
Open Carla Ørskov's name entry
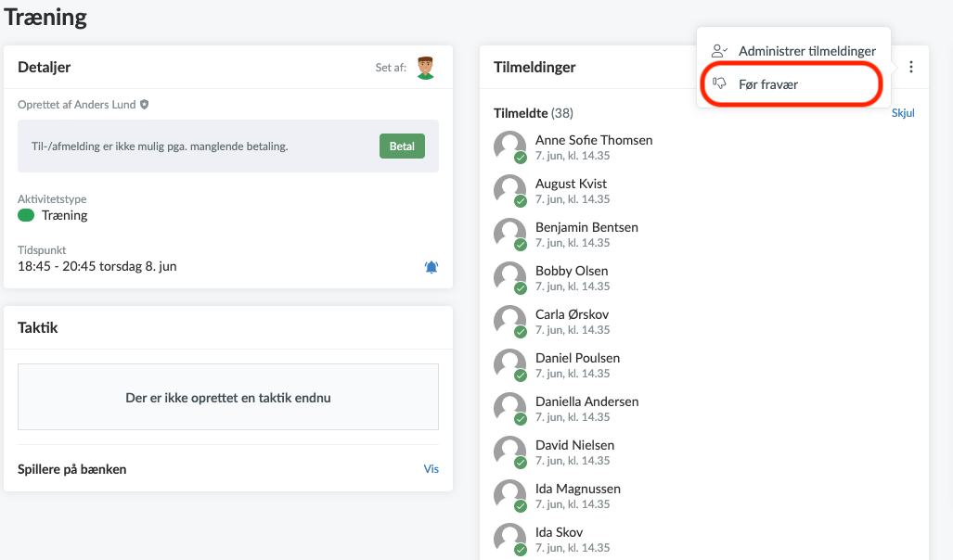tap(572, 314)
